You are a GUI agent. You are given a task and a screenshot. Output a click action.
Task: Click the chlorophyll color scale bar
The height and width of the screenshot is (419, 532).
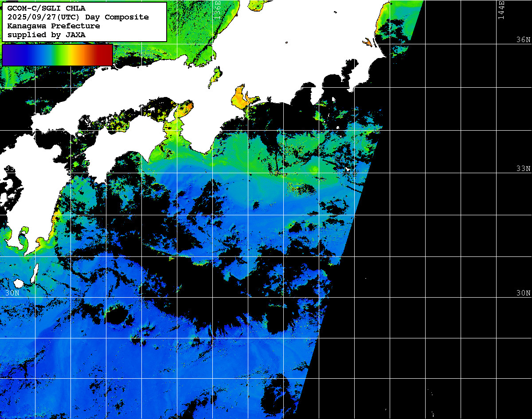pos(57,55)
